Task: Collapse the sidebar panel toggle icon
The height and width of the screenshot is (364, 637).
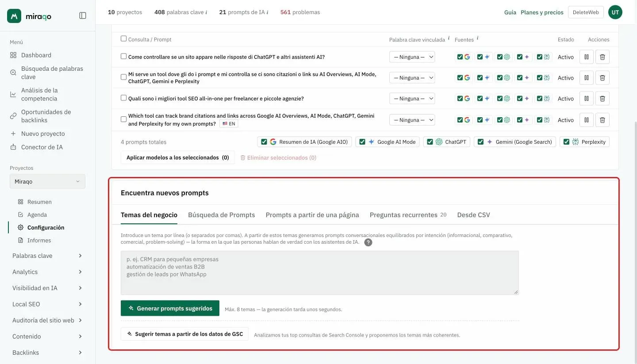Action: coord(83,15)
